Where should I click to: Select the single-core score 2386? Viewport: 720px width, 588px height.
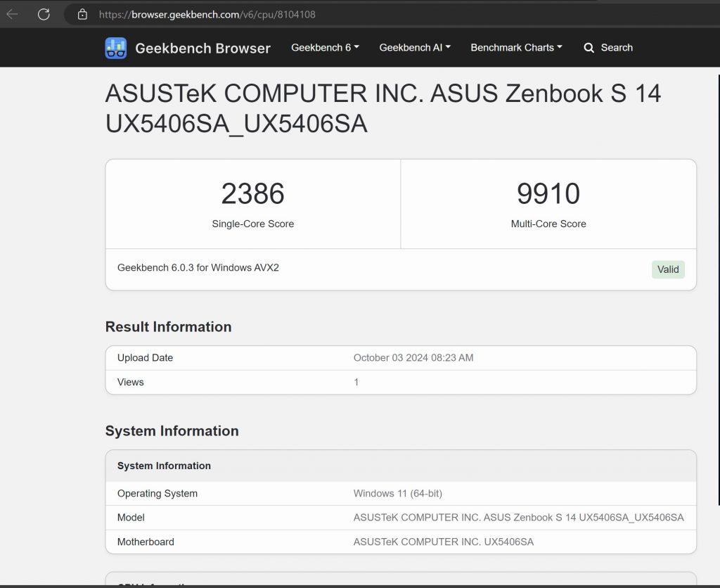[x=252, y=193]
